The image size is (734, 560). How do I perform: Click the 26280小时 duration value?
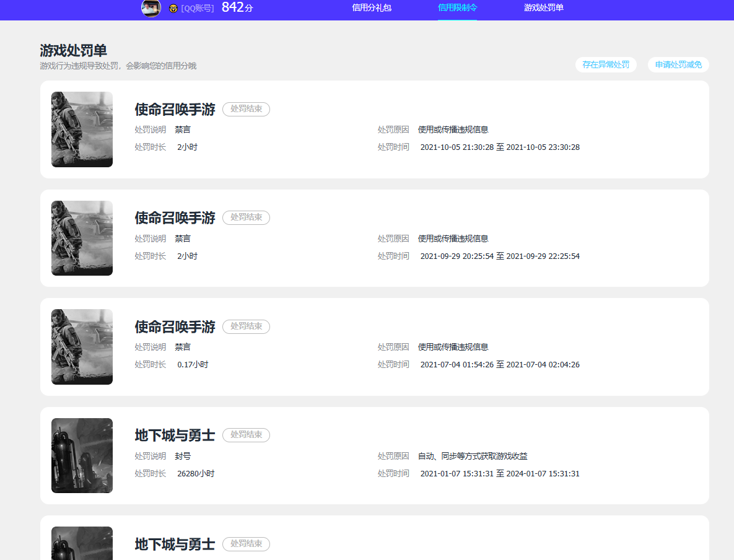coord(196,473)
